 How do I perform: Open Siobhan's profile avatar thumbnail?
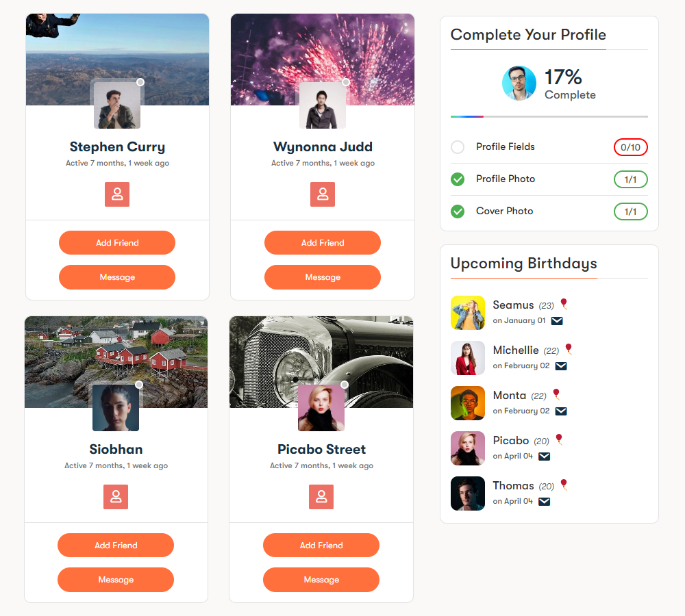coord(116,408)
